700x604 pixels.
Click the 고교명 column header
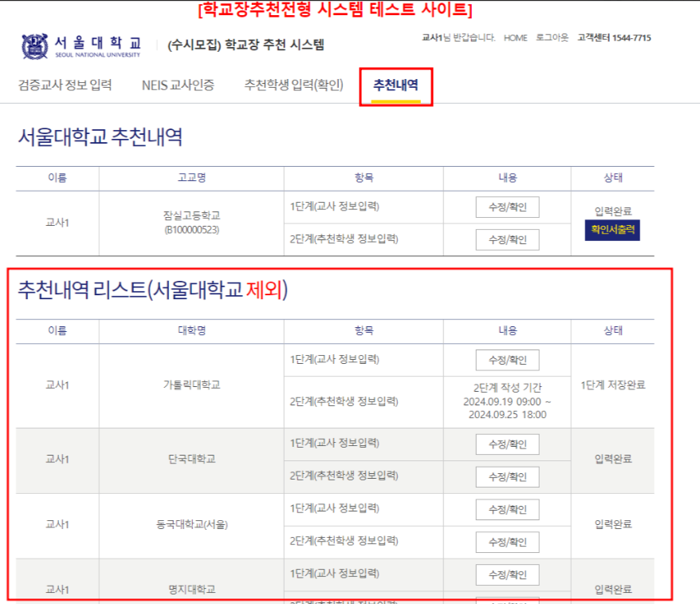tap(192, 178)
